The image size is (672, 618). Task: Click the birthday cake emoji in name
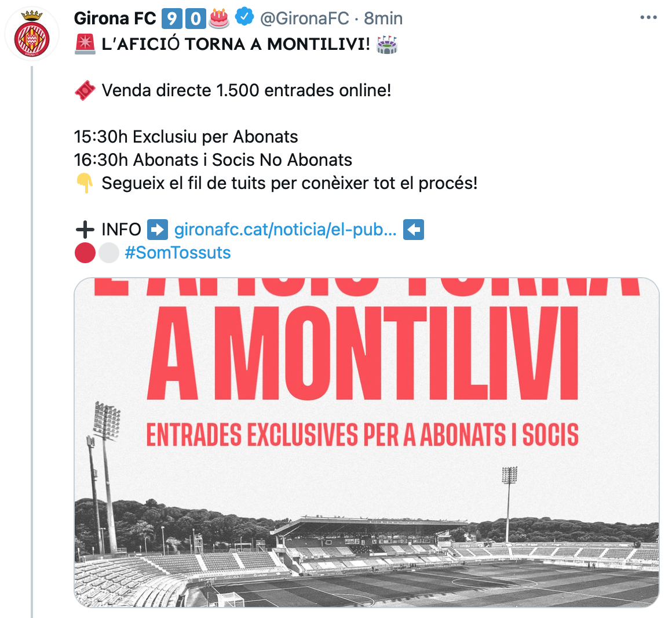click(218, 19)
